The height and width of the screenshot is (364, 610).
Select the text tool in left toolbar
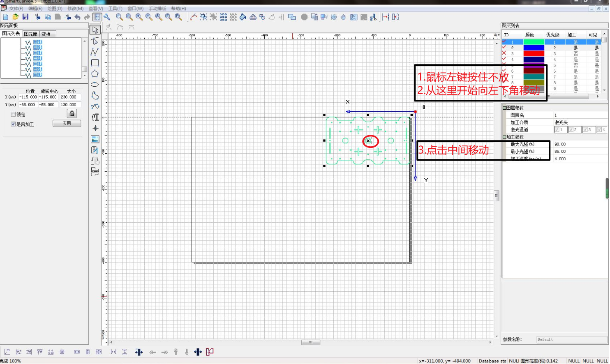point(95,117)
